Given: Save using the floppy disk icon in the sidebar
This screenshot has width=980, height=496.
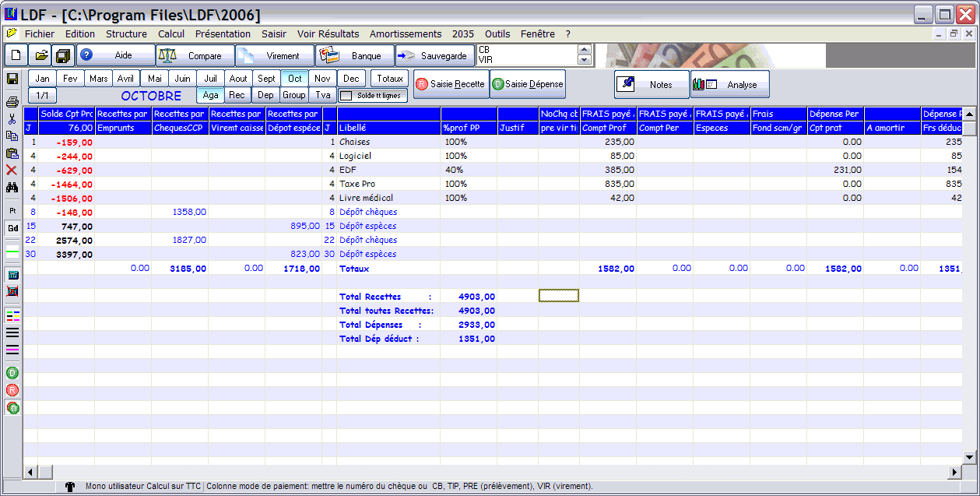Looking at the screenshot, I should click(x=12, y=79).
